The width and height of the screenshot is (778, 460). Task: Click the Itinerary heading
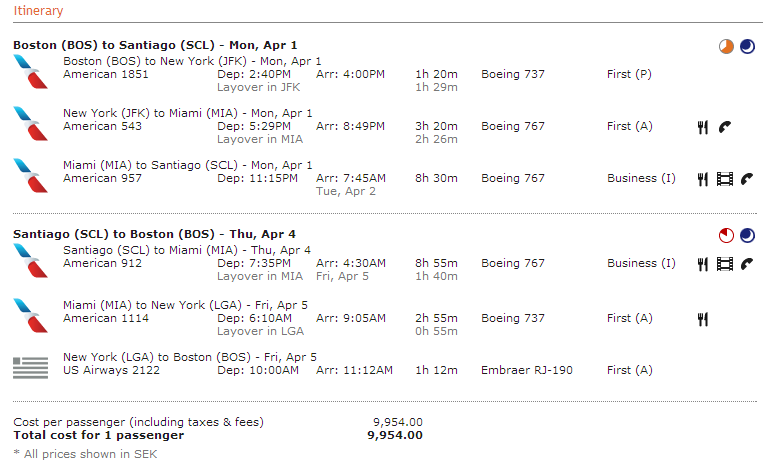38,11
